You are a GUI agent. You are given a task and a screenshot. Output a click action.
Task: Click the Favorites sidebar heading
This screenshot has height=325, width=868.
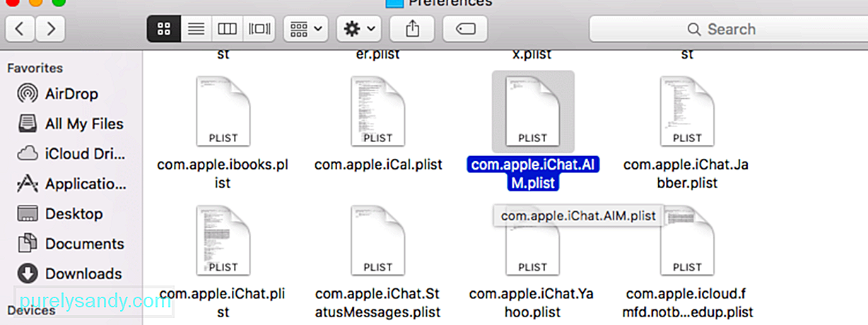(x=35, y=68)
